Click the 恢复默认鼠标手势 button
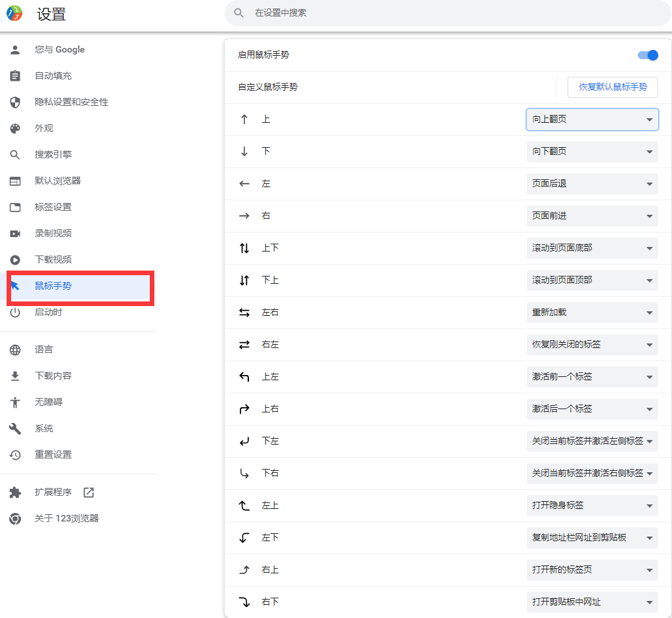Viewport: 672px width, 618px height. [x=612, y=87]
